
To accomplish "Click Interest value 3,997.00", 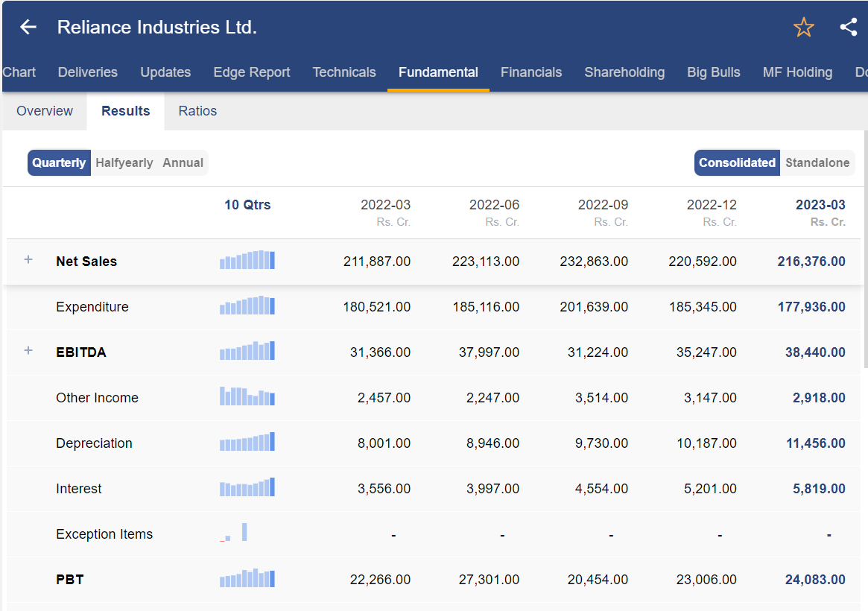I will 492,488.
